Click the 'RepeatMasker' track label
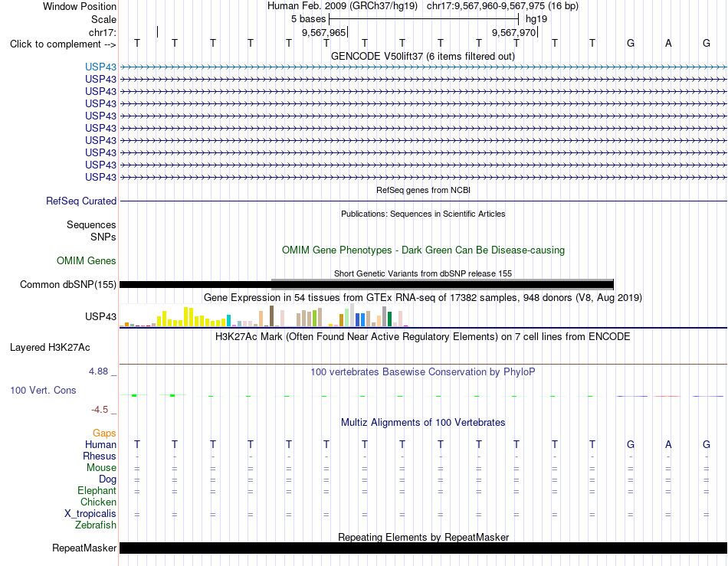Screen dimensions: 728x566 pos(84,548)
